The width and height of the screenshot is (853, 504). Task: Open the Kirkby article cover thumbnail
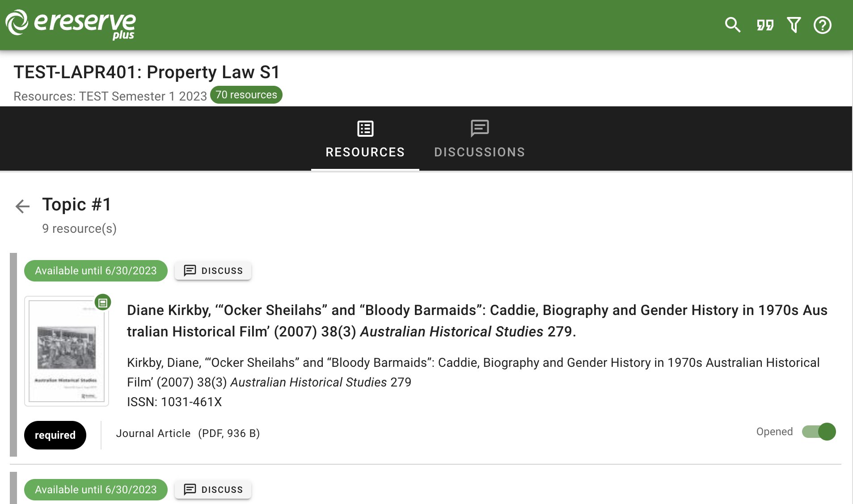click(66, 351)
